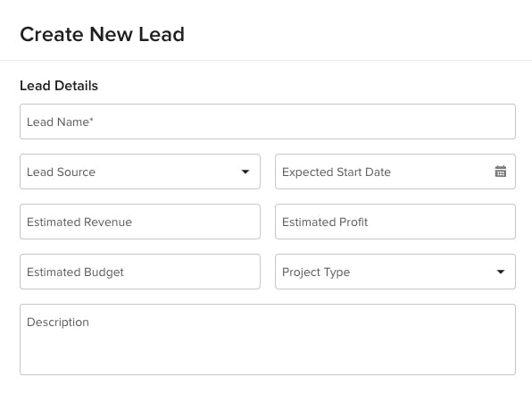Viewport: 532px width, 394px height.
Task: Click the Estimated Budget input
Action: (140, 272)
